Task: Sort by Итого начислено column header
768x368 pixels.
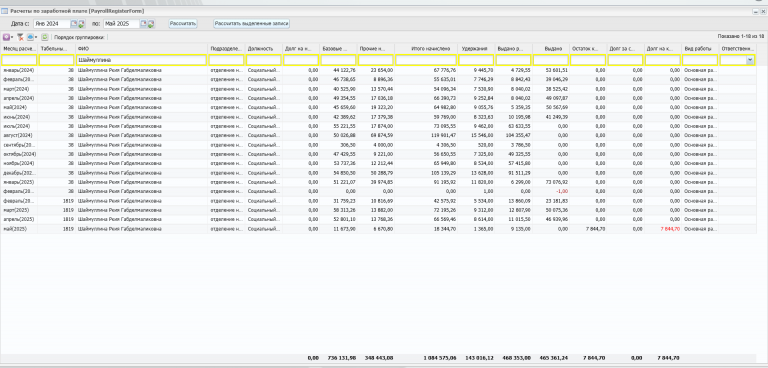Action: [426, 49]
